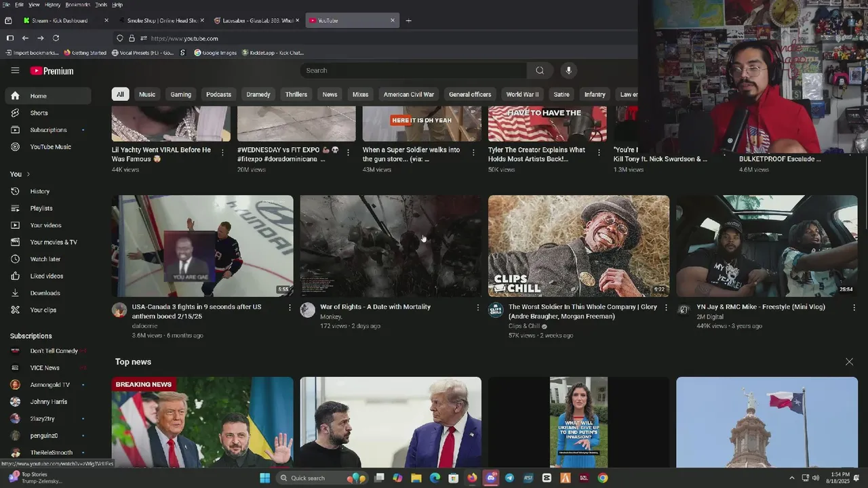Open Downloads in the sidebar
The width and height of the screenshot is (868, 488).
(x=47, y=293)
